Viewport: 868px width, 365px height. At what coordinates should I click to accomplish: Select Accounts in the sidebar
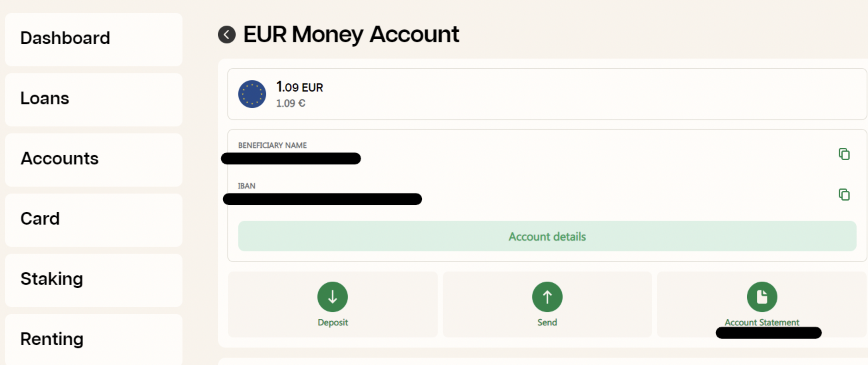click(94, 160)
